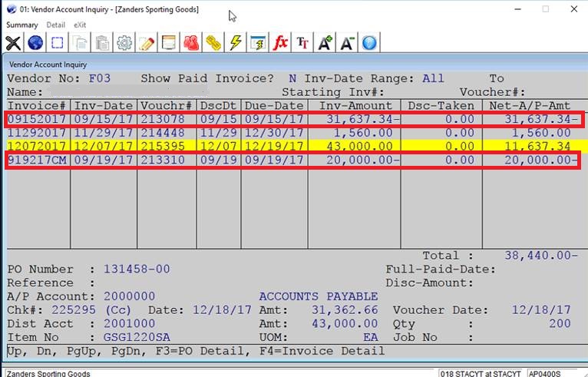Click net A/P amount 11,637.34

pyautogui.click(x=537, y=147)
